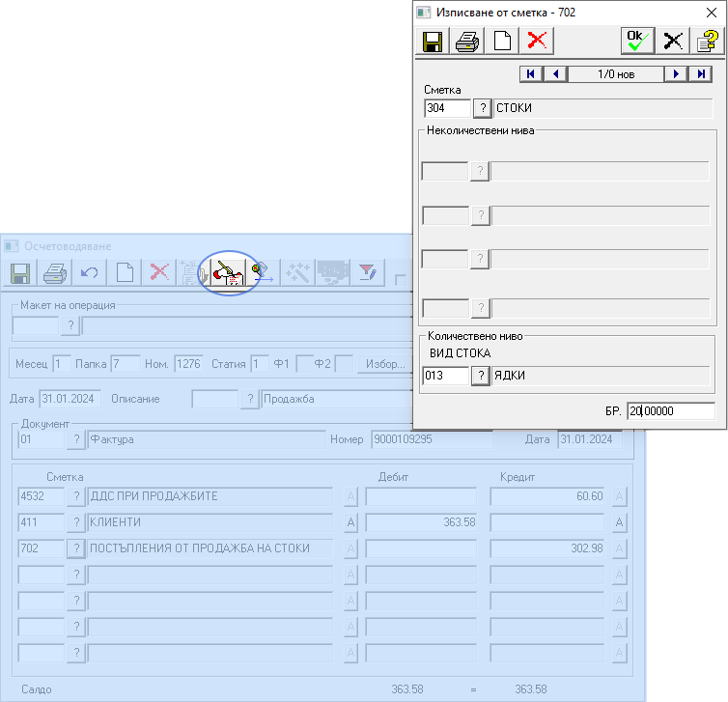Create new blank record in Изписване dialog
Screen dimensions: 728x702
tap(502, 41)
